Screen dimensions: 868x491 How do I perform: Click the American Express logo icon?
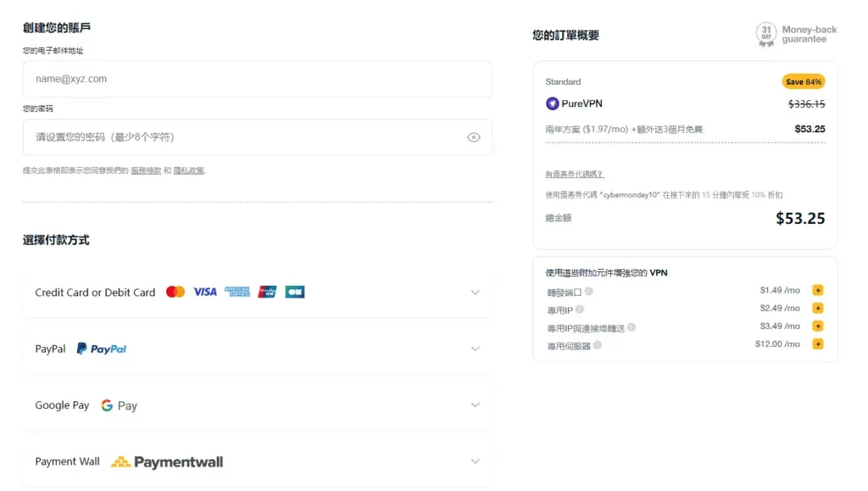pos(237,292)
